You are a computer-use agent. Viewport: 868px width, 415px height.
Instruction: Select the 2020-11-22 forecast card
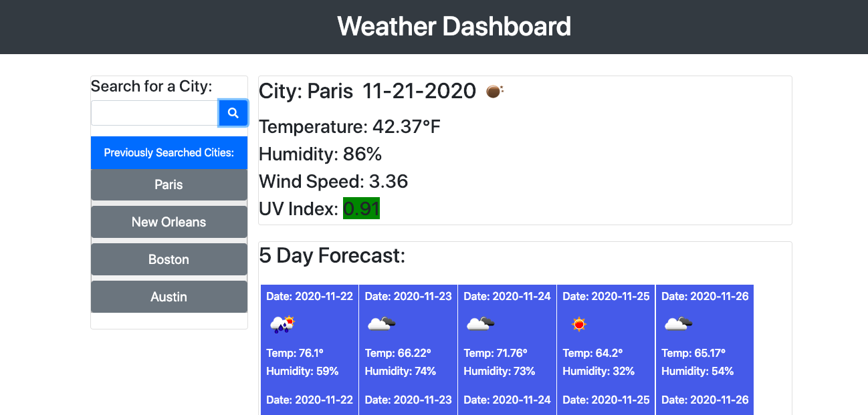(x=309, y=348)
